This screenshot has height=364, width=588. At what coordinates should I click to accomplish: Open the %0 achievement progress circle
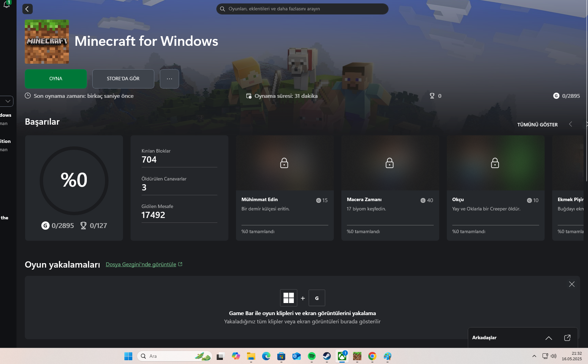tap(74, 180)
